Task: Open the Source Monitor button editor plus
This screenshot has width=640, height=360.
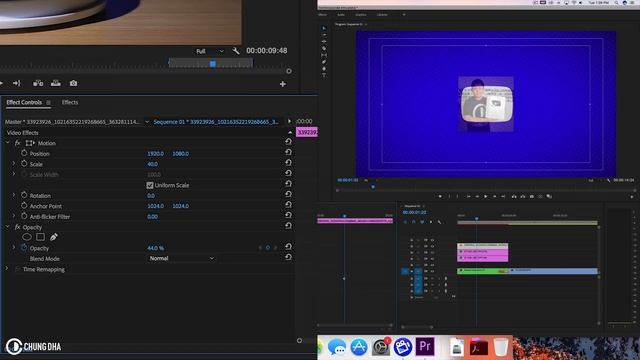Action: coord(282,84)
